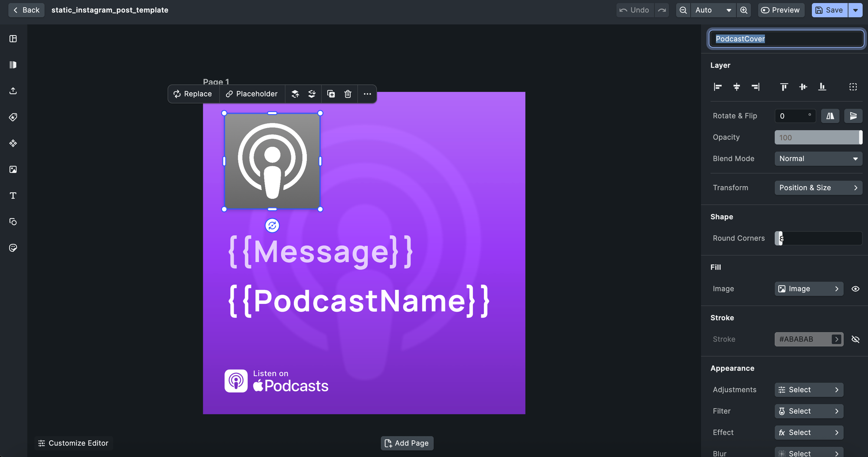This screenshot has width=868, height=457.
Task: Expand the Image fill options
Action: click(809, 289)
